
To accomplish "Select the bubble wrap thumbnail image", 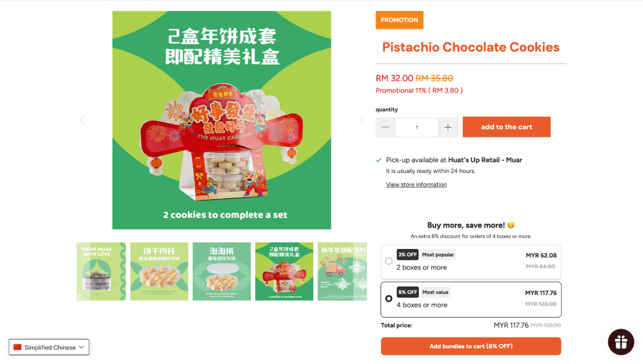I will (x=222, y=272).
